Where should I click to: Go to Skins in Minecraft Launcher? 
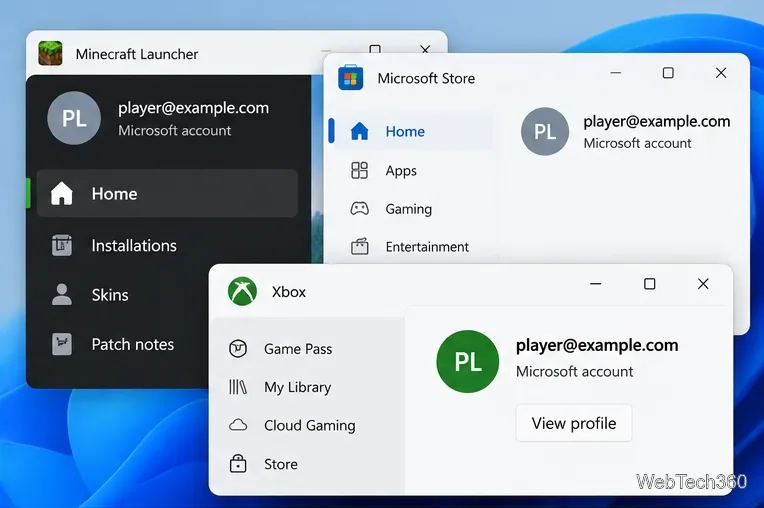110,295
